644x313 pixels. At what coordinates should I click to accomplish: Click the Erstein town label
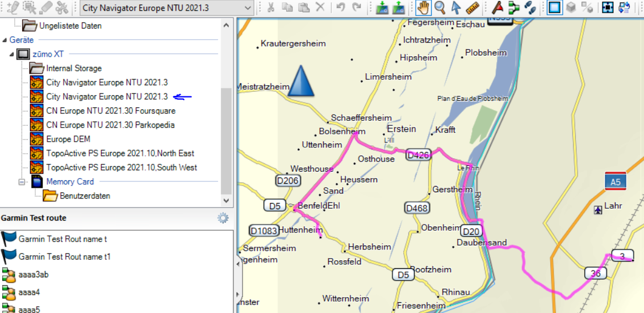tap(402, 129)
